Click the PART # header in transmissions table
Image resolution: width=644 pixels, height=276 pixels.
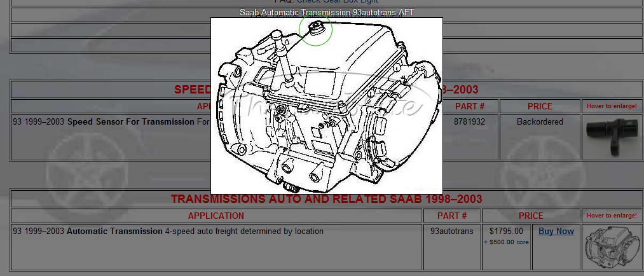(x=452, y=216)
